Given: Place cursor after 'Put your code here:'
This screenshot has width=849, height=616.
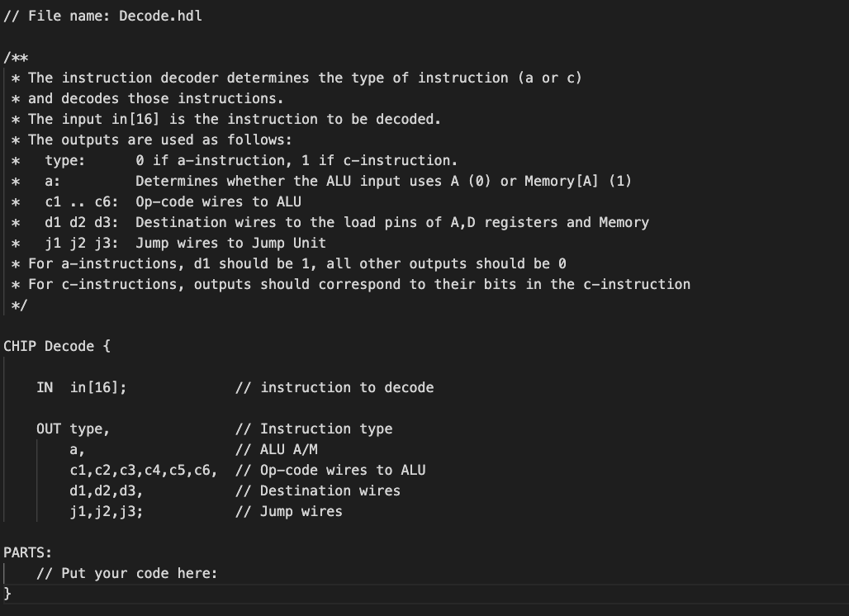Looking at the screenshot, I should tap(218, 573).
